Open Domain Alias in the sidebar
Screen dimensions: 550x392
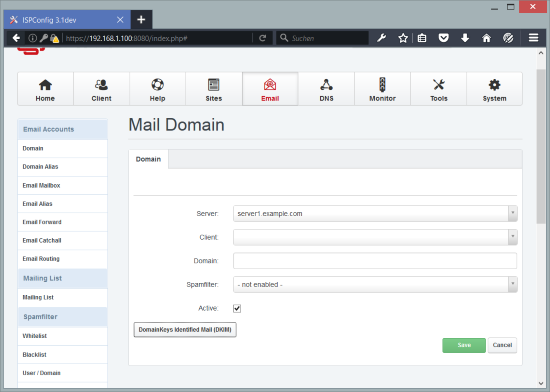click(x=62, y=167)
